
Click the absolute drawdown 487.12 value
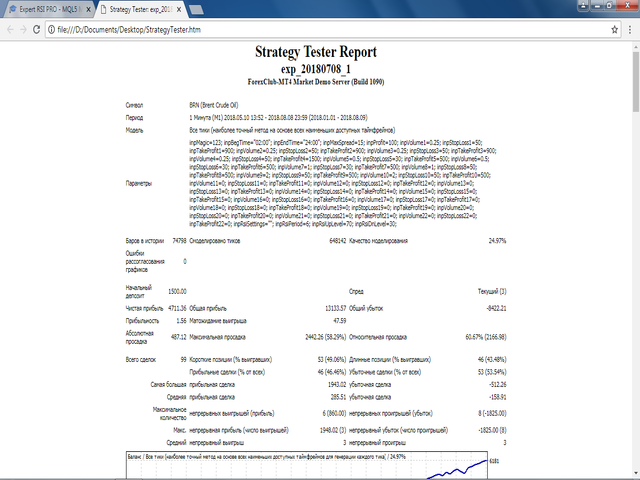point(178,337)
